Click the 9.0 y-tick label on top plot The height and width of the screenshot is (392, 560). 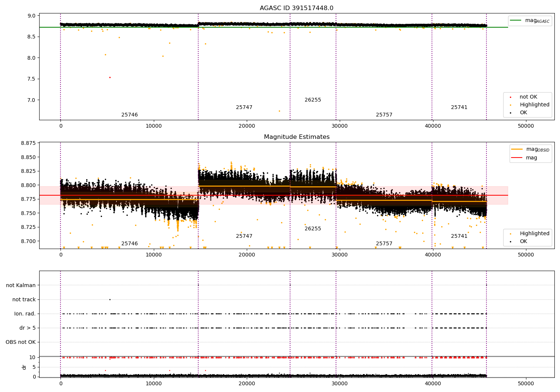(32, 16)
